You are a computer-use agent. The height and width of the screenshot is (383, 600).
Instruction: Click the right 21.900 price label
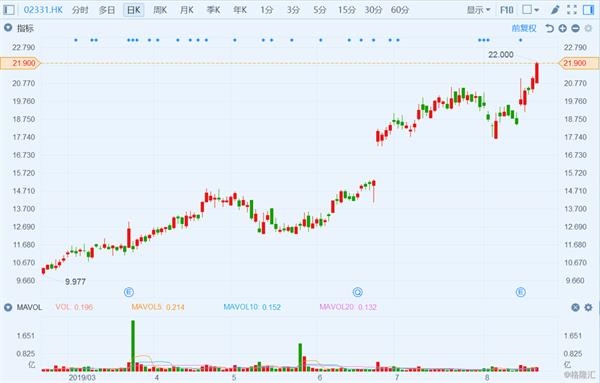point(579,63)
